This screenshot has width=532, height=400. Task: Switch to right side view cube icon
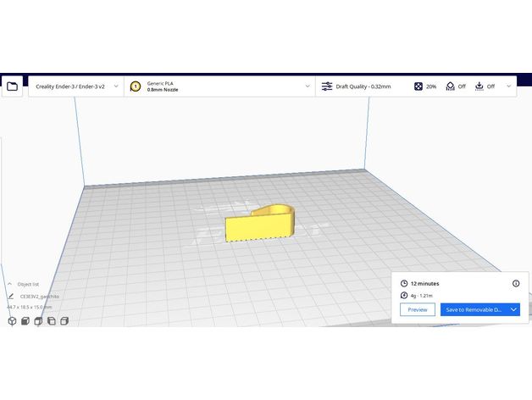[64, 321]
